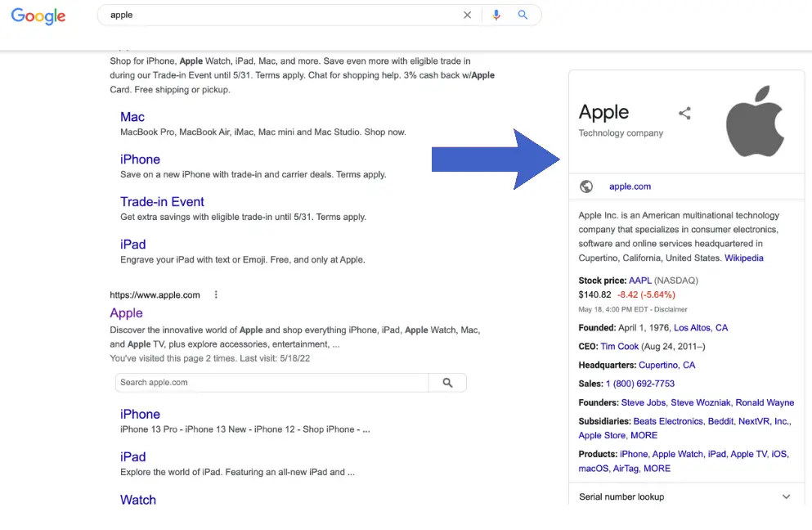The image size is (812, 530).
Task: Click the stock price value $140.82
Action: tap(594, 294)
